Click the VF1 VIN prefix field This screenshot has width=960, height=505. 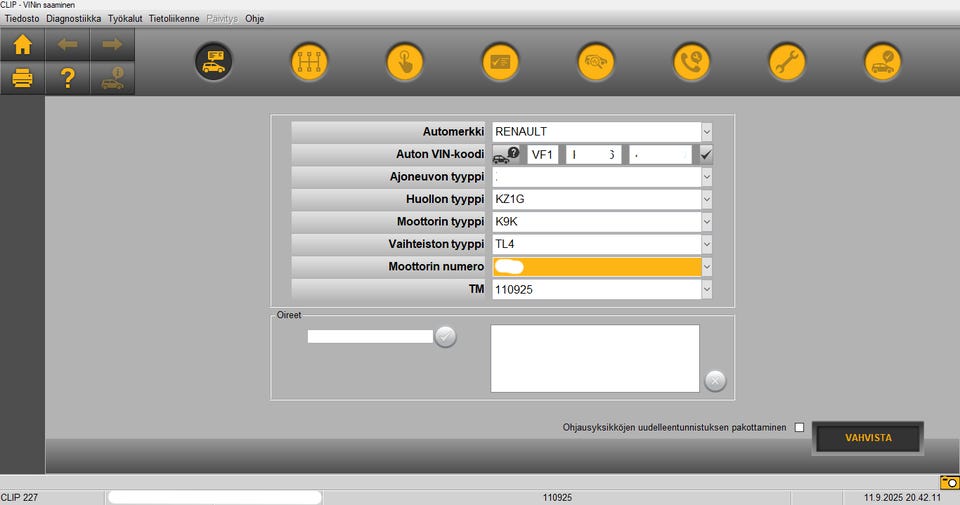tap(542, 155)
